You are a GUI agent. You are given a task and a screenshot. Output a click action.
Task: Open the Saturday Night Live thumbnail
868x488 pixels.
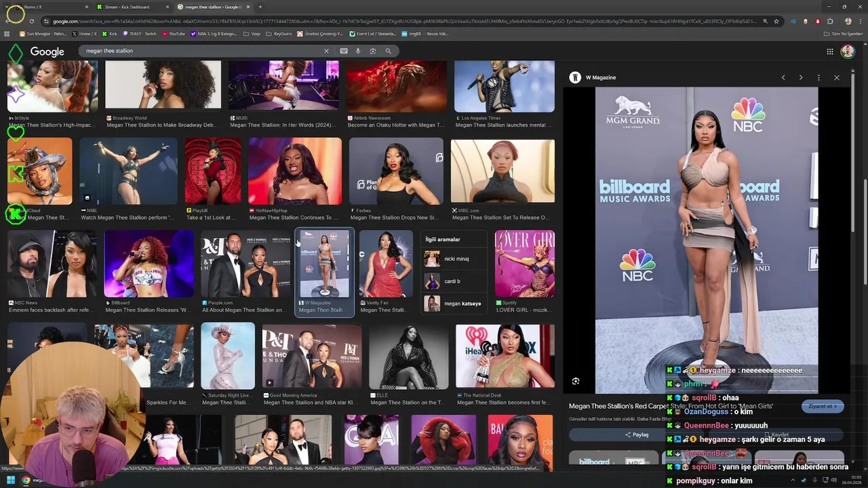pyautogui.click(x=228, y=356)
